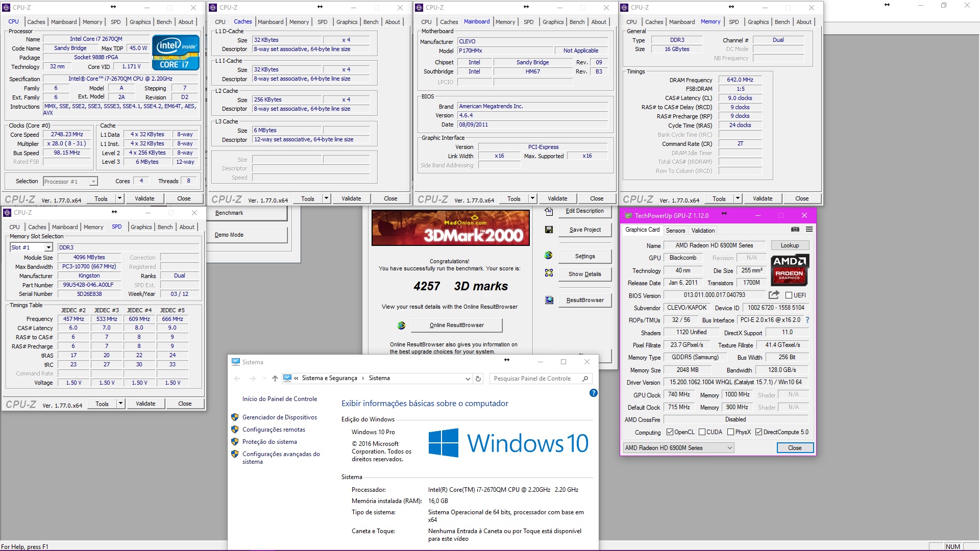Click the Close button in GPU-Z
Viewport: 980px width, 551px height.
(x=795, y=448)
